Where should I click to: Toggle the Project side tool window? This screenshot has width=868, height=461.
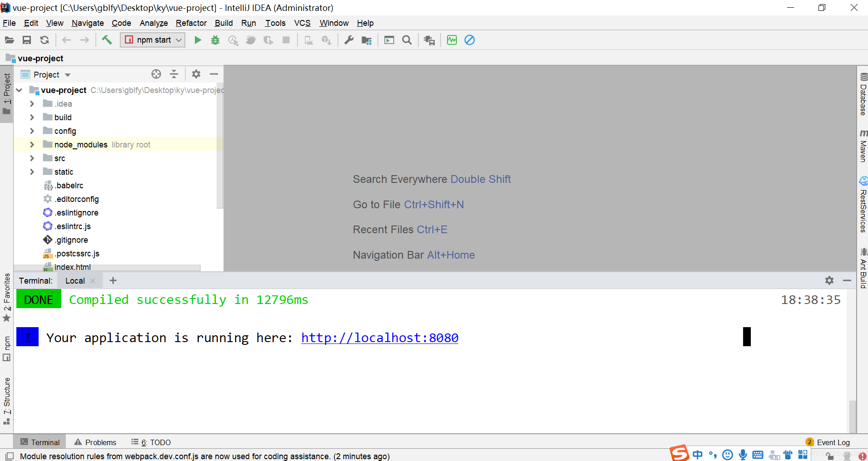click(x=7, y=94)
